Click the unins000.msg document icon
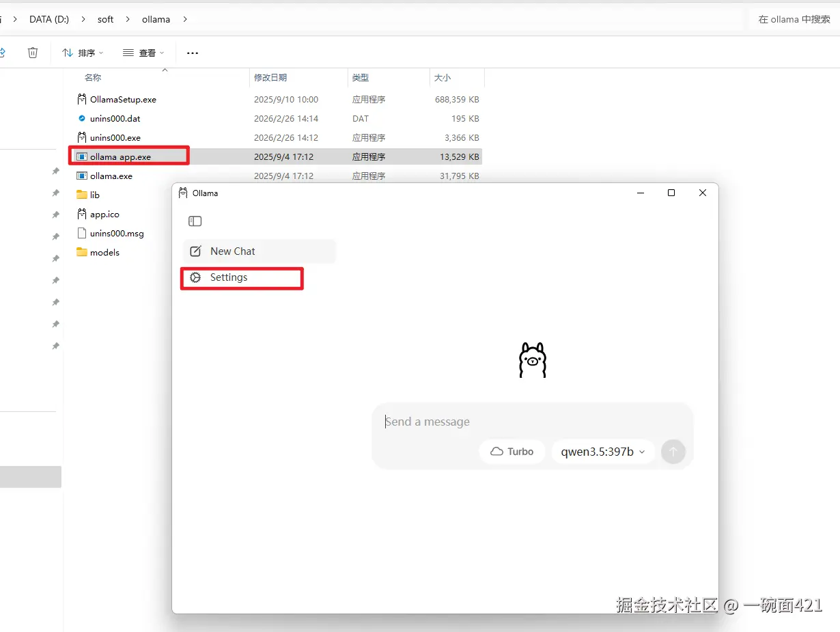The image size is (840, 632). click(82, 233)
